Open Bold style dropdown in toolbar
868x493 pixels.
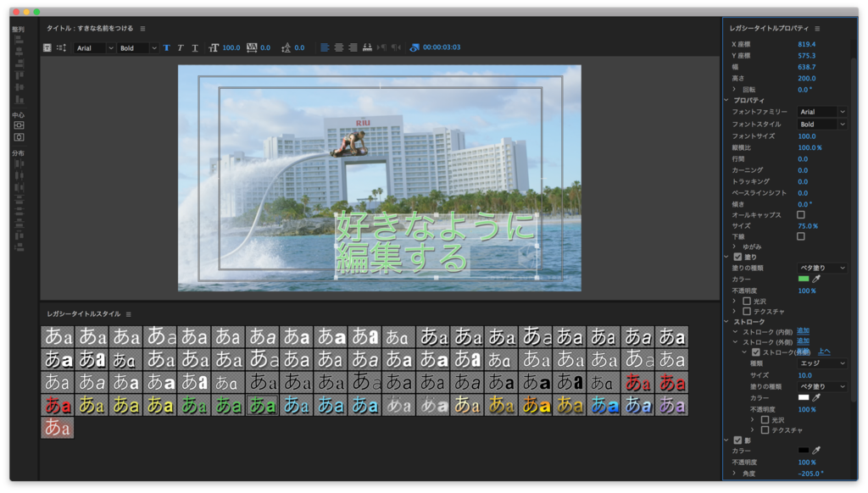point(138,48)
